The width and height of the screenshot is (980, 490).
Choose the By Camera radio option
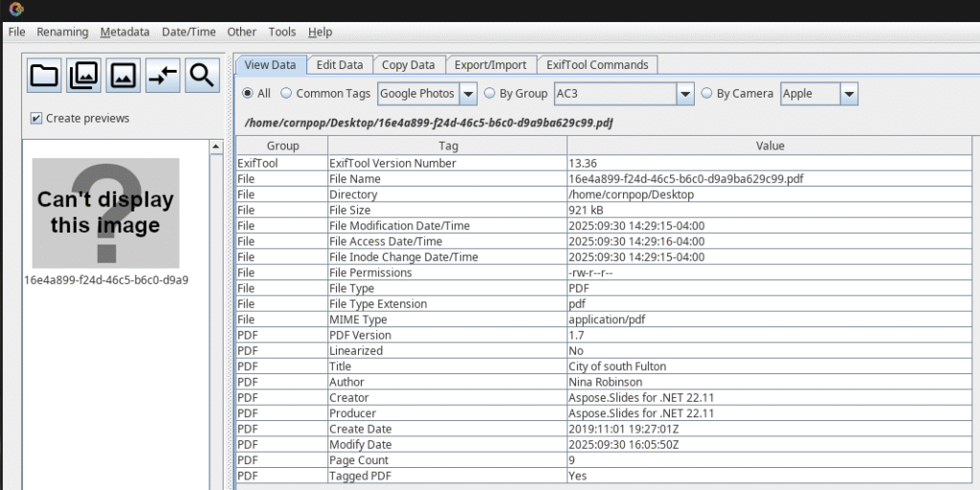pos(707,94)
